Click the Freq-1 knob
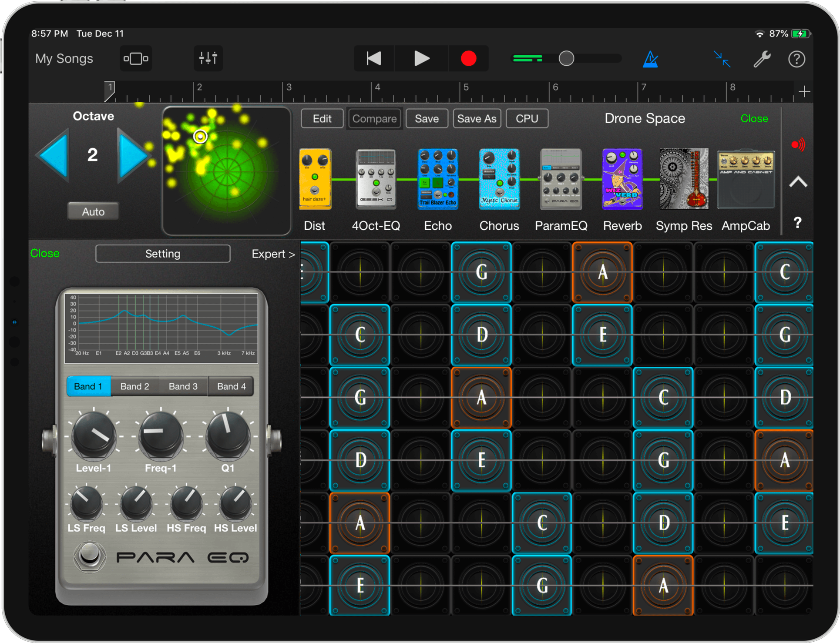Viewport: 840px width, 643px height. pos(161,435)
